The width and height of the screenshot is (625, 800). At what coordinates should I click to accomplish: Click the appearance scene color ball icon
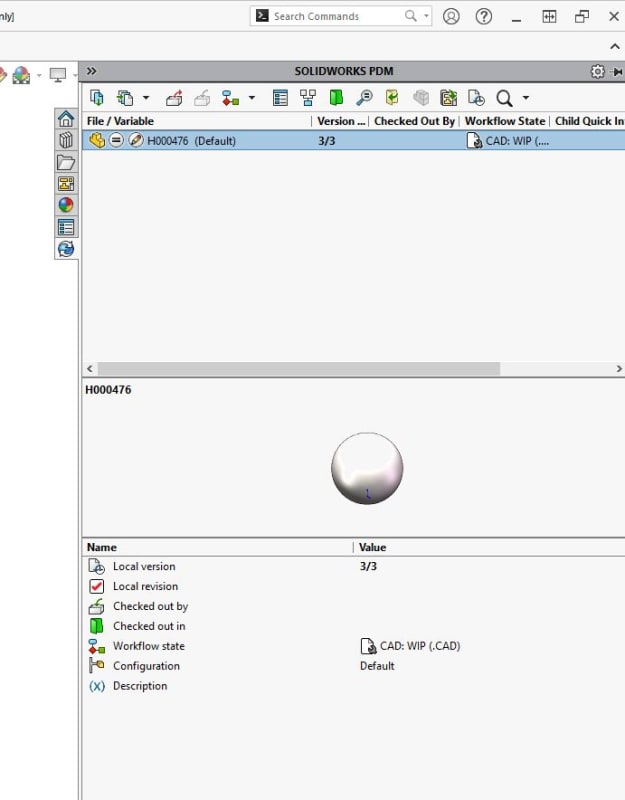click(x=21, y=75)
